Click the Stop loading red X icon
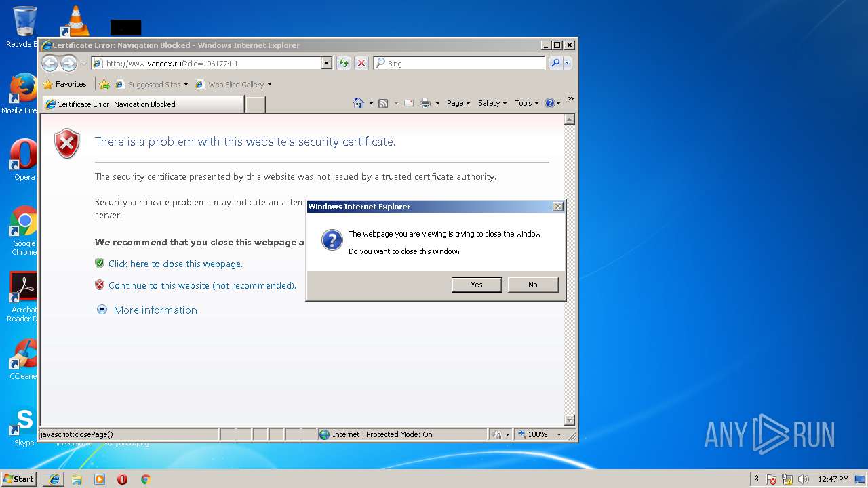The image size is (868, 488). [361, 63]
